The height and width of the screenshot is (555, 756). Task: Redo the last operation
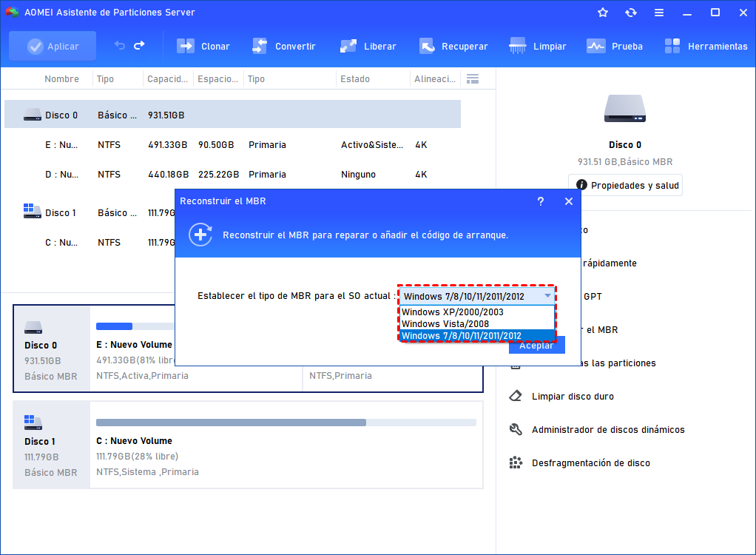(x=139, y=45)
